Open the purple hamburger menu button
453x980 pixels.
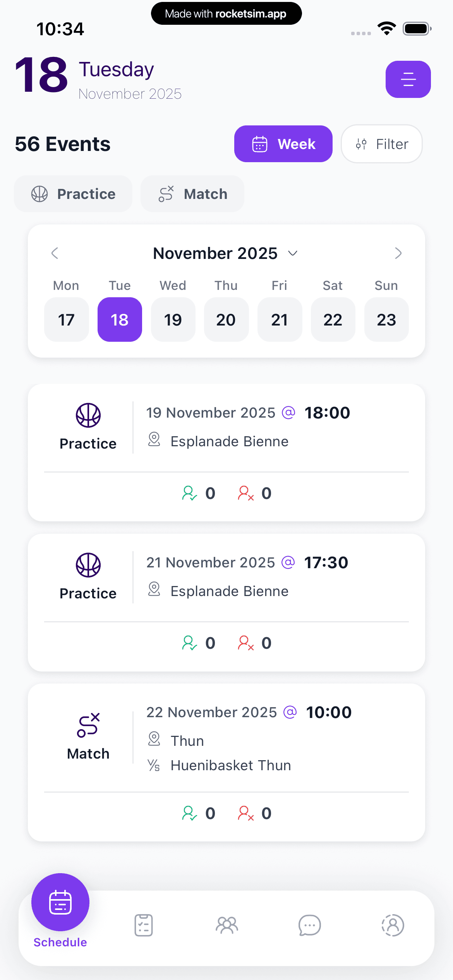[x=408, y=79]
